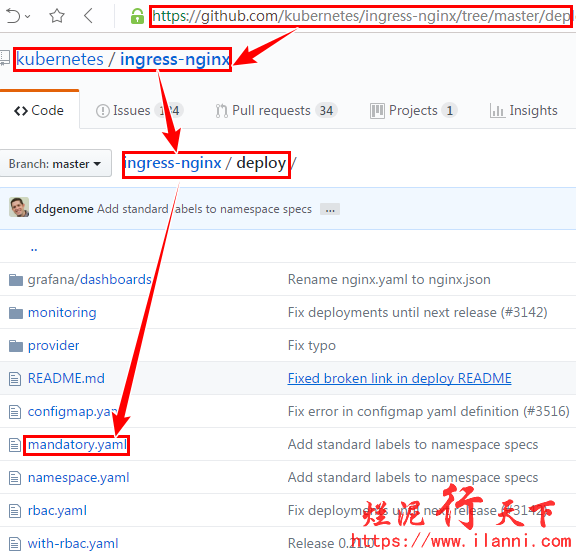
Task: Go up to parent directory via '..'
Action: pos(34,249)
